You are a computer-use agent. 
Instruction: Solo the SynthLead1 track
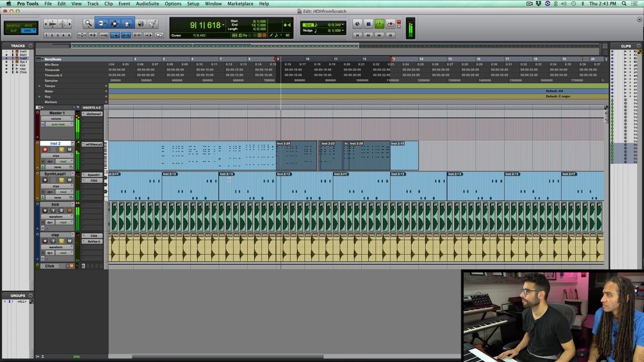tap(62, 180)
